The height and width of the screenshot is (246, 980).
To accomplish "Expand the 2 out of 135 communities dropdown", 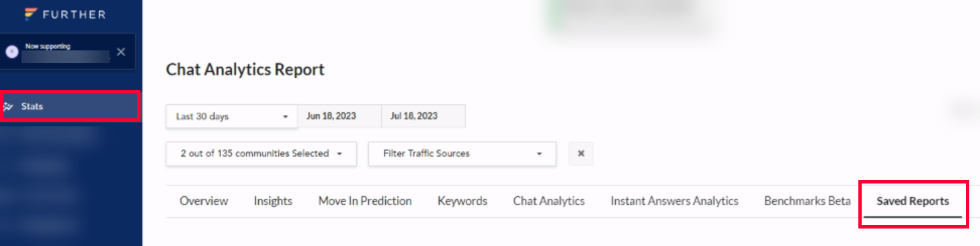I will coord(261,153).
